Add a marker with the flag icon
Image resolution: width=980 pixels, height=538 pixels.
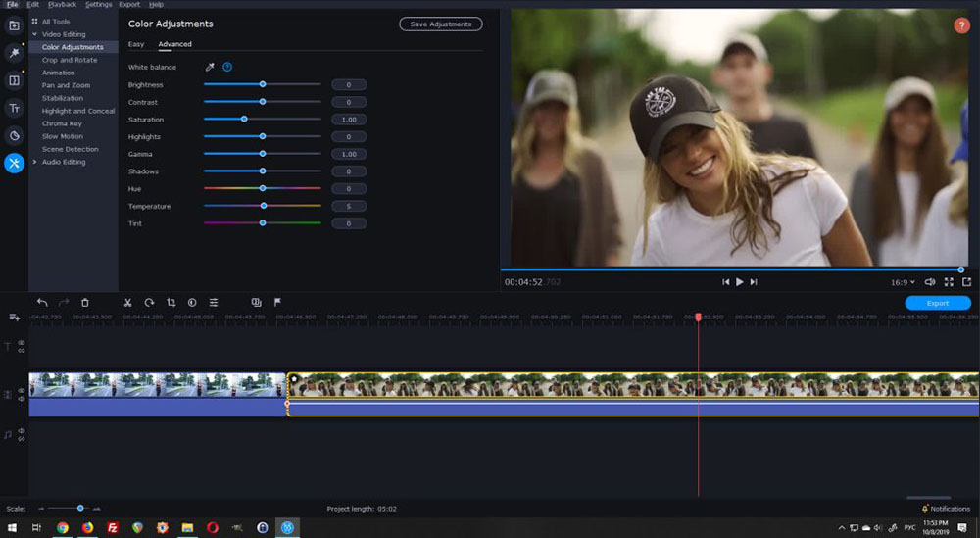pyautogui.click(x=277, y=303)
